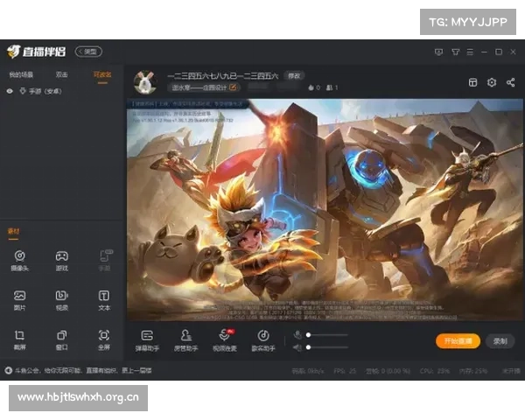Add a 截屏 screen region capture
This screenshot has height=420, width=525.
pyautogui.click(x=20, y=339)
